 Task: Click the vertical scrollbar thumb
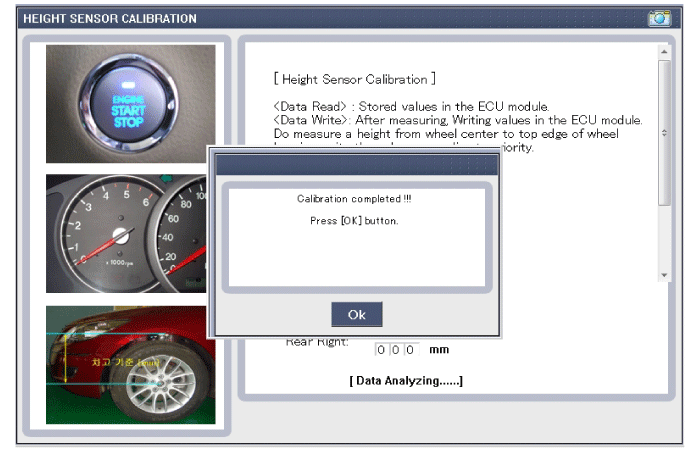[x=664, y=130]
